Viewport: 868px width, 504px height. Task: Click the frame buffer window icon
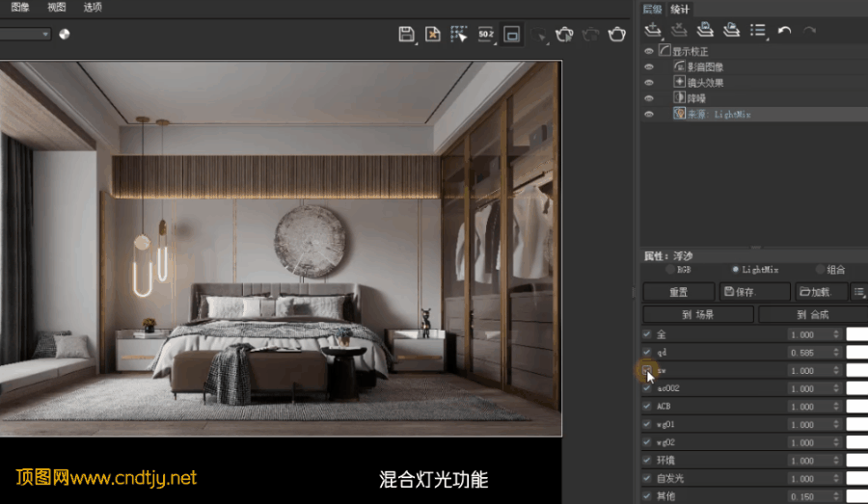coord(512,35)
